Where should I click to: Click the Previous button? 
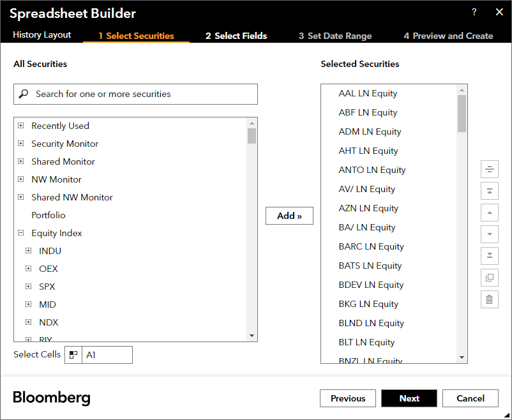pos(348,398)
